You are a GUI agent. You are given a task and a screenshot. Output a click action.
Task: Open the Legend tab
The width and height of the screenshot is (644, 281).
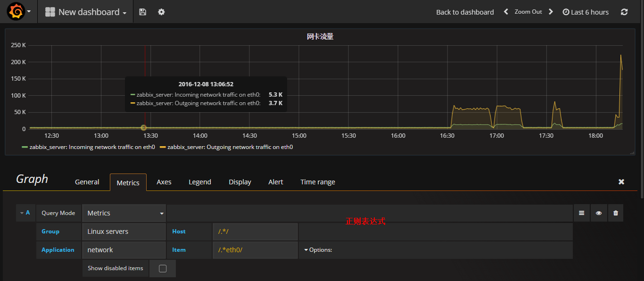[x=200, y=182]
